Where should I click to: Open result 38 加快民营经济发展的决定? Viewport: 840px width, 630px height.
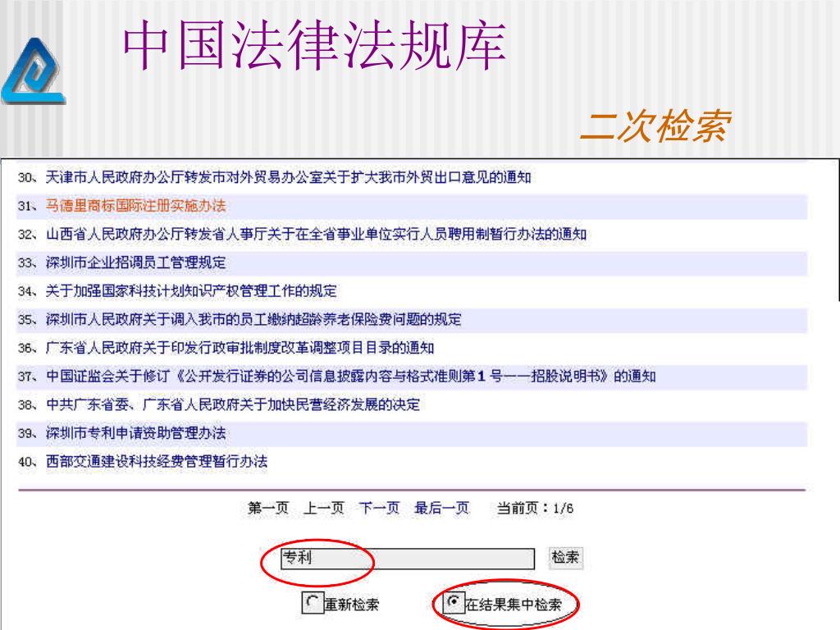click(x=232, y=404)
